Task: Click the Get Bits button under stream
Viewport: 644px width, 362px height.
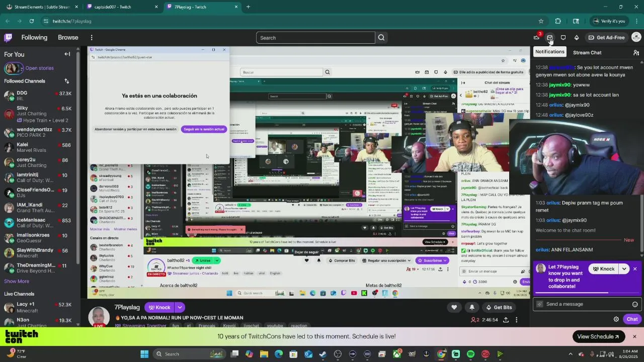Action: pyautogui.click(x=499, y=307)
